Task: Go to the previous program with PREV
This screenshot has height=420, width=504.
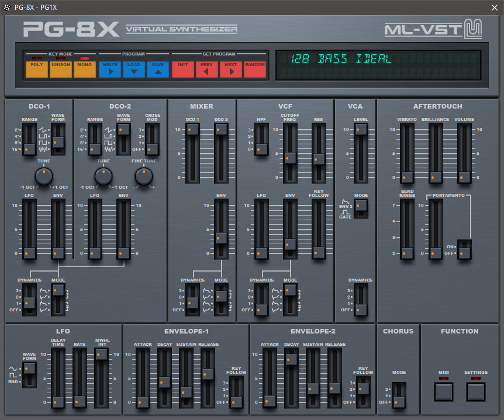Action: (x=206, y=70)
